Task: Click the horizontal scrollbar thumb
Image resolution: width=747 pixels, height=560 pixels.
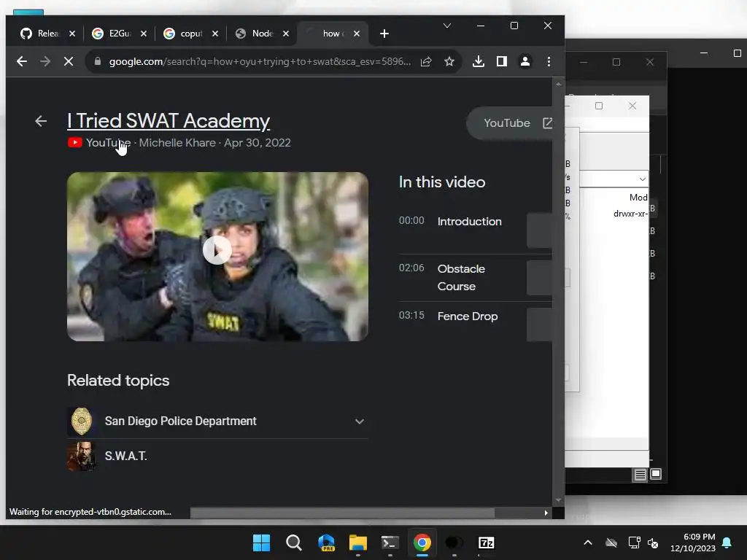Action: pos(342,513)
